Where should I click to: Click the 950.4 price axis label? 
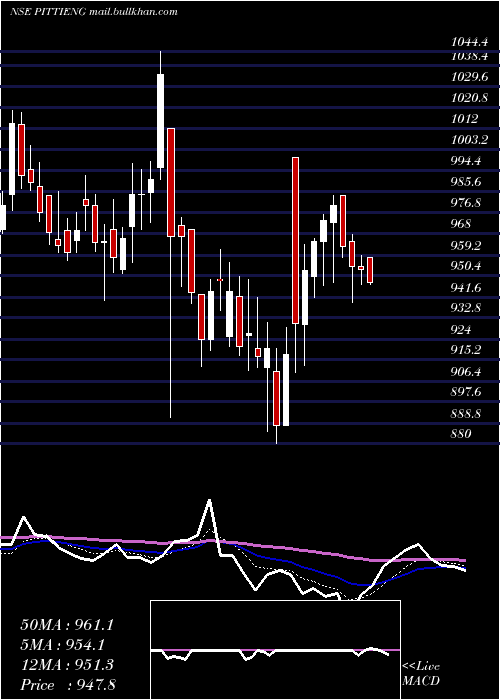pos(466,266)
